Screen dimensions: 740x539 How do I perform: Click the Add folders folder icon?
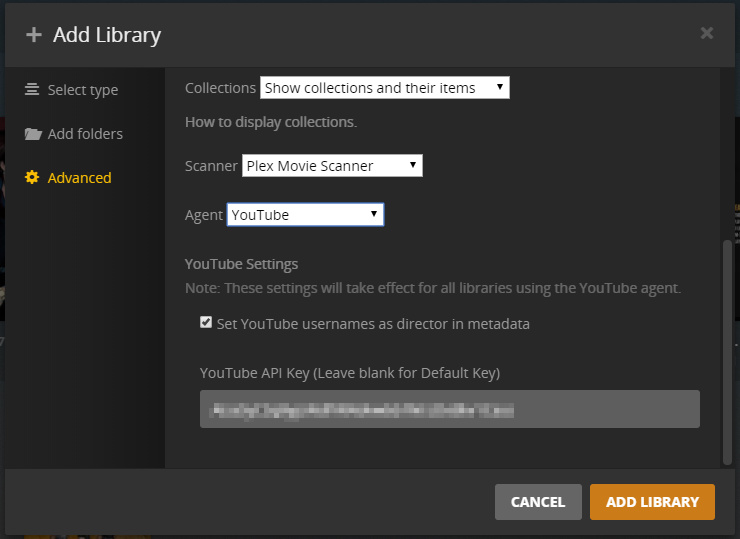pyautogui.click(x=33, y=134)
